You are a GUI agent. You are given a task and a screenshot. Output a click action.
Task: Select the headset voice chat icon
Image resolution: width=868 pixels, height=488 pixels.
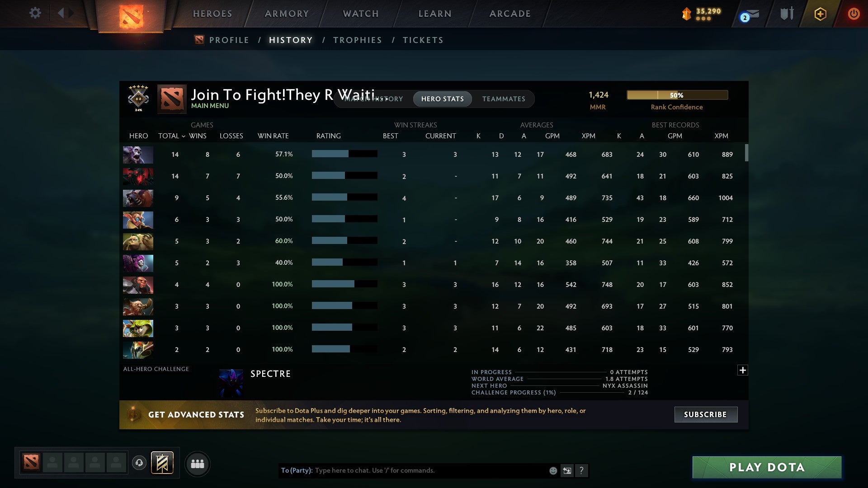pyautogui.click(x=139, y=464)
